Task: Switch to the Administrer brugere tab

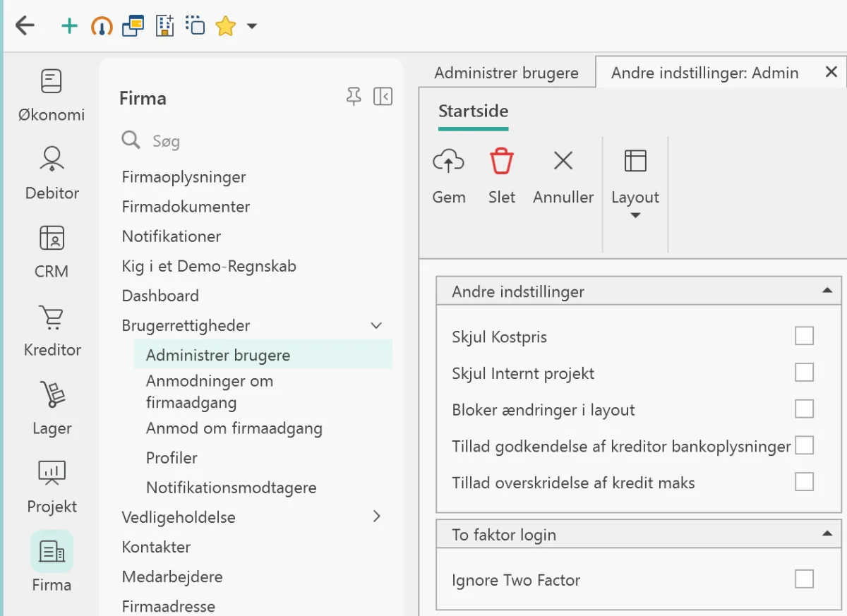Action: tap(506, 73)
